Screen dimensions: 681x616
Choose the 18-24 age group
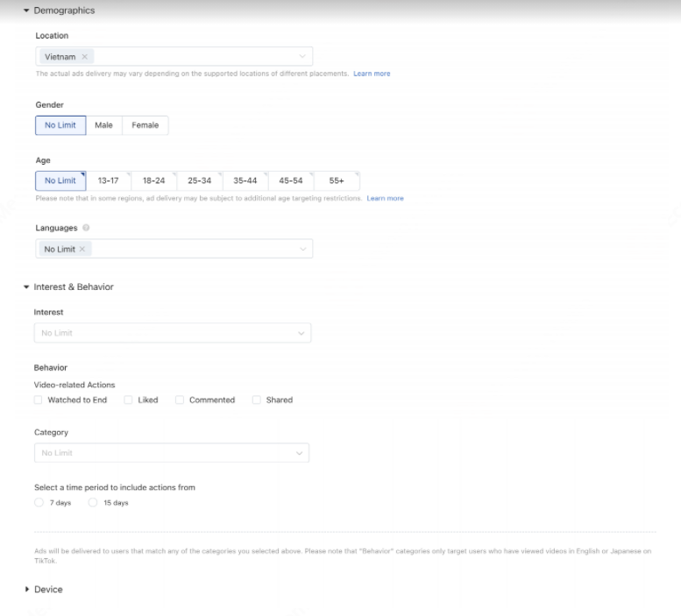(153, 181)
